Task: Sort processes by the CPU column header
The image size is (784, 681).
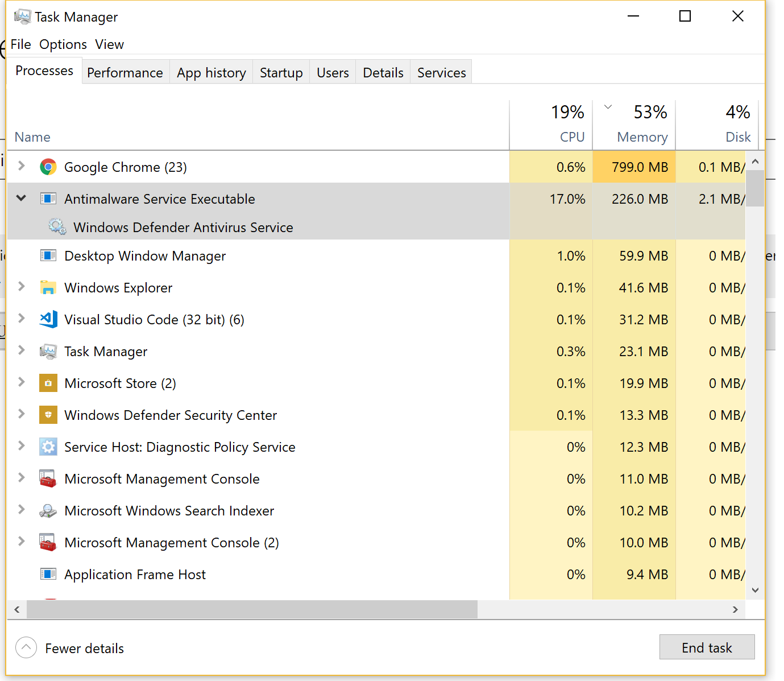Action: (x=551, y=125)
